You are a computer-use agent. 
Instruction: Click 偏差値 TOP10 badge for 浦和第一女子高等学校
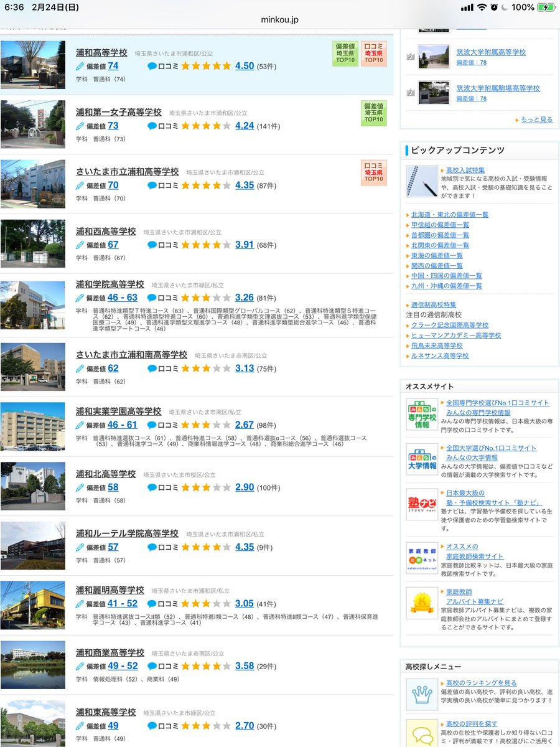click(x=374, y=113)
